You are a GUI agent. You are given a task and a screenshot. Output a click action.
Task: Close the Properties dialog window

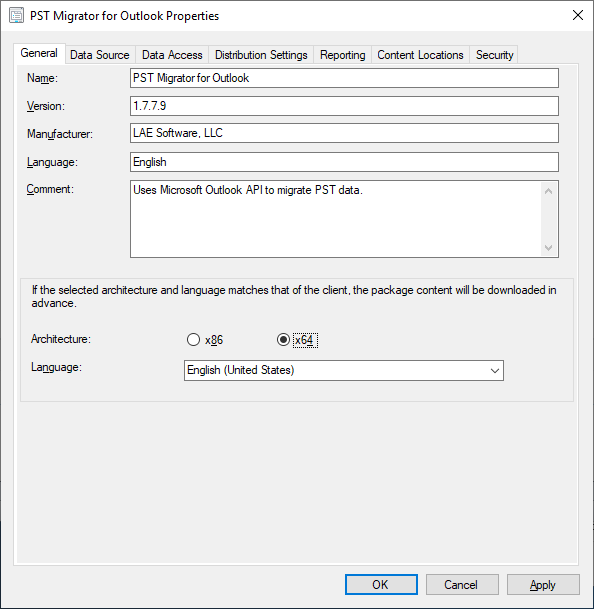[x=578, y=15]
